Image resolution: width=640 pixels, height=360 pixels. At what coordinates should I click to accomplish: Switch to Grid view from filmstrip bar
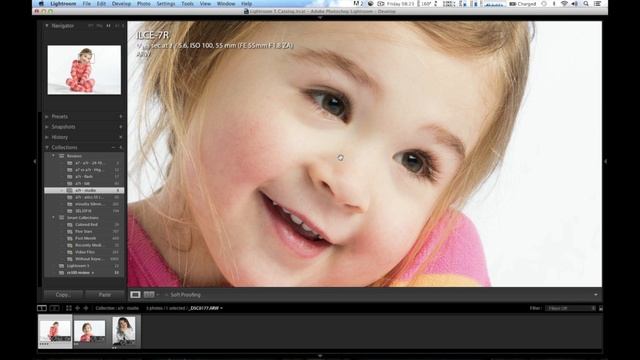[x=69, y=308]
